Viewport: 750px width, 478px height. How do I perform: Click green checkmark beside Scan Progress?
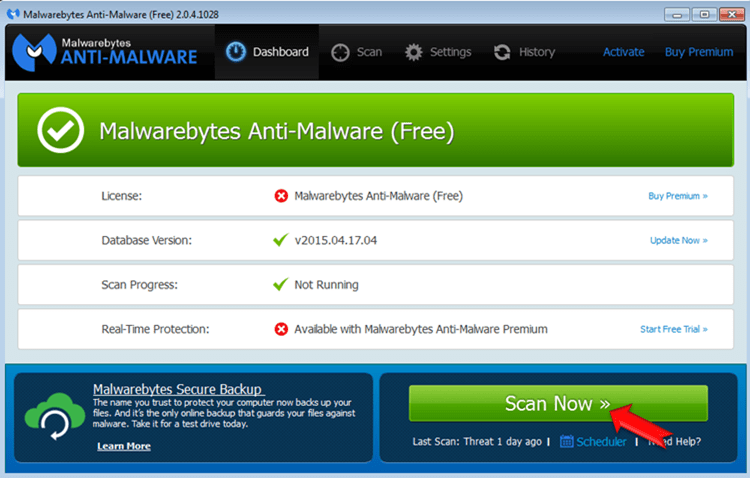pos(281,284)
